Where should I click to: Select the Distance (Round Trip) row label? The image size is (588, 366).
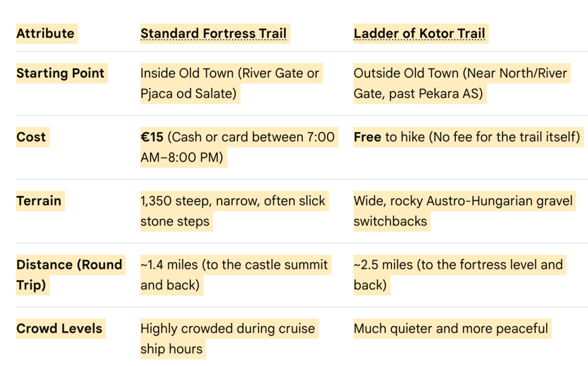click(70, 275)
